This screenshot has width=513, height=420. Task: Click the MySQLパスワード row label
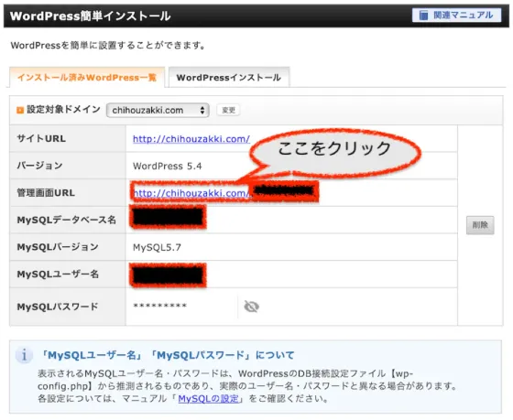click(x=58, y=307)
